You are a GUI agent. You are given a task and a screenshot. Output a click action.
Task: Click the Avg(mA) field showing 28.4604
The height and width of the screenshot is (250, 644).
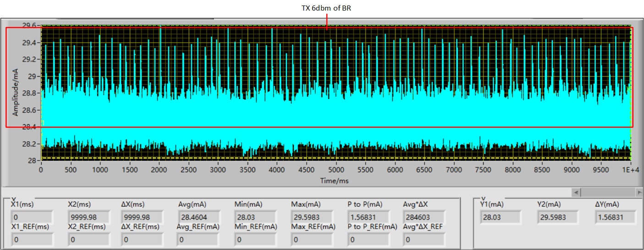tap(198, 217)
